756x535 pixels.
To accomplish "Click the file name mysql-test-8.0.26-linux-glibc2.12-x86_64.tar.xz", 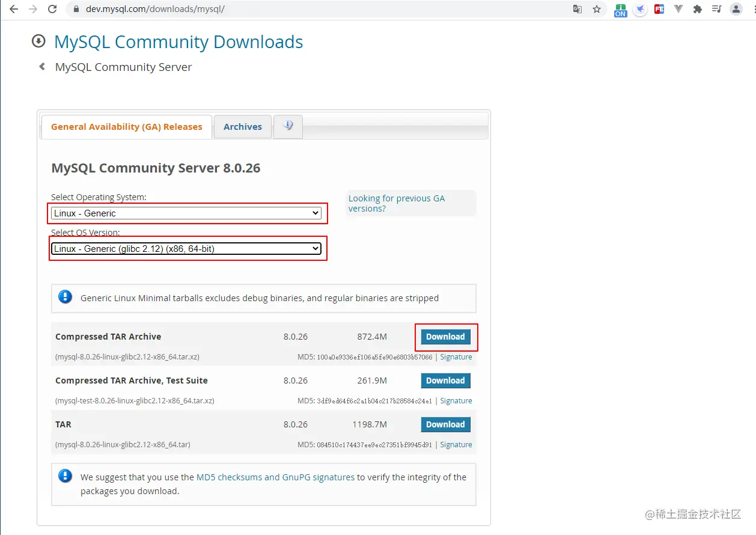I will (135, 401).
